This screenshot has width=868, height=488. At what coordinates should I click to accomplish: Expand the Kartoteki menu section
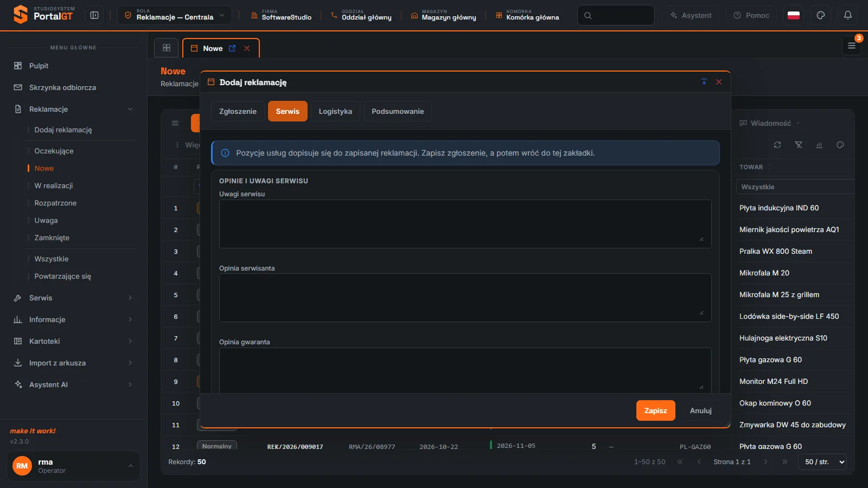[73, 341]
